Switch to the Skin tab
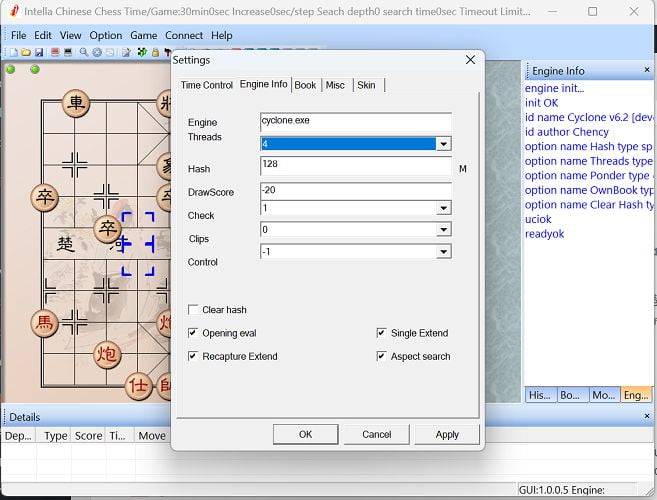This screenshot has height=500, width=657. coord(367,85)
